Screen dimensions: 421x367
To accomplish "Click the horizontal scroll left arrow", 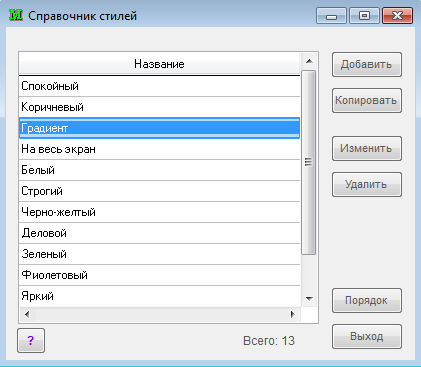I will click(x=27, y=314).
